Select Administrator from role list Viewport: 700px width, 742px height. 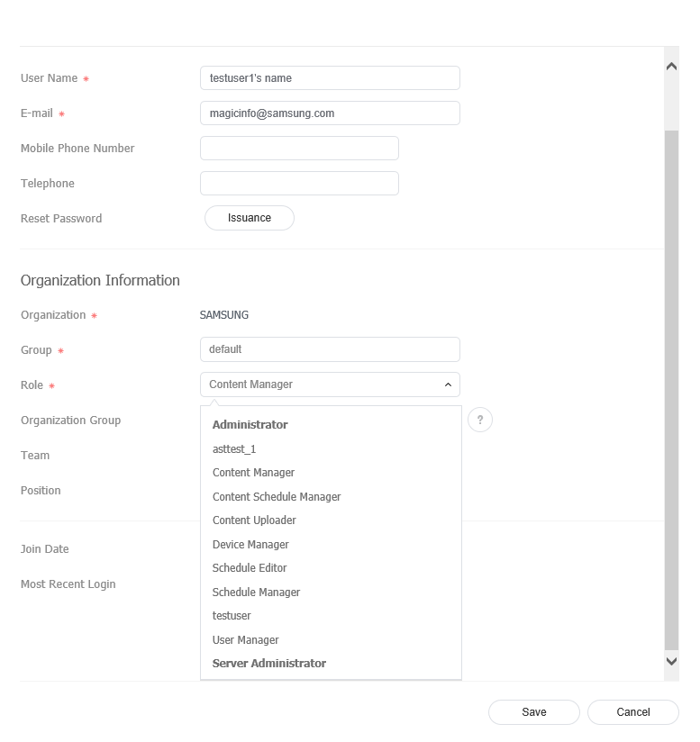[x=250, y=424]
